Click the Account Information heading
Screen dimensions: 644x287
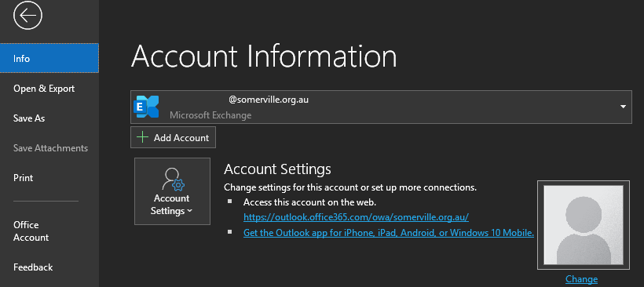(264, 56)
